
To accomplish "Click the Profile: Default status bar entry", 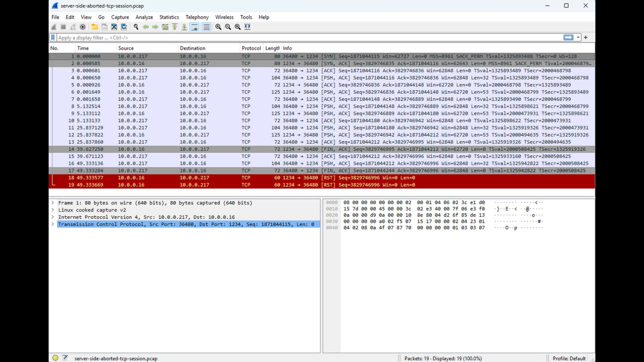I will (569, 358).
